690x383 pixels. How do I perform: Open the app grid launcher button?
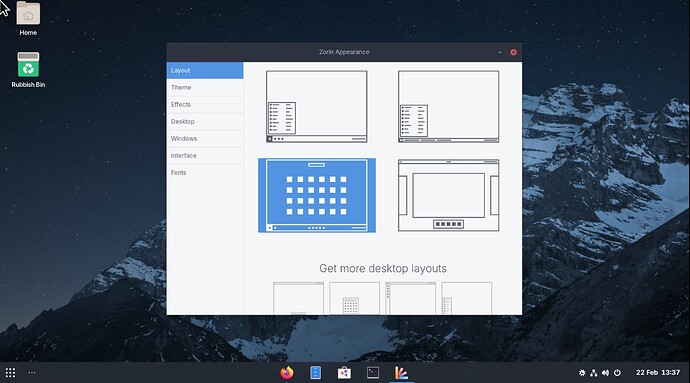(x=11, y=373)
